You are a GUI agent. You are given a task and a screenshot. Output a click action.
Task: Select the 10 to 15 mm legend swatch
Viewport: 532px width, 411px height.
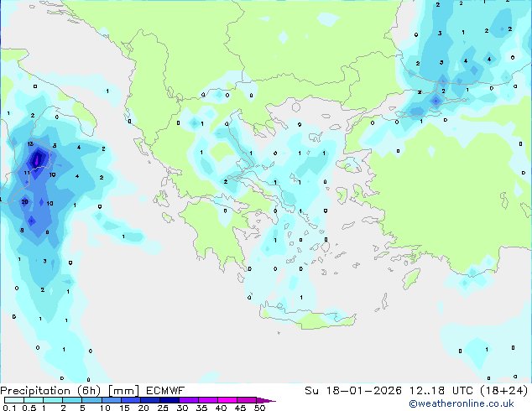(x=112, y=400)
